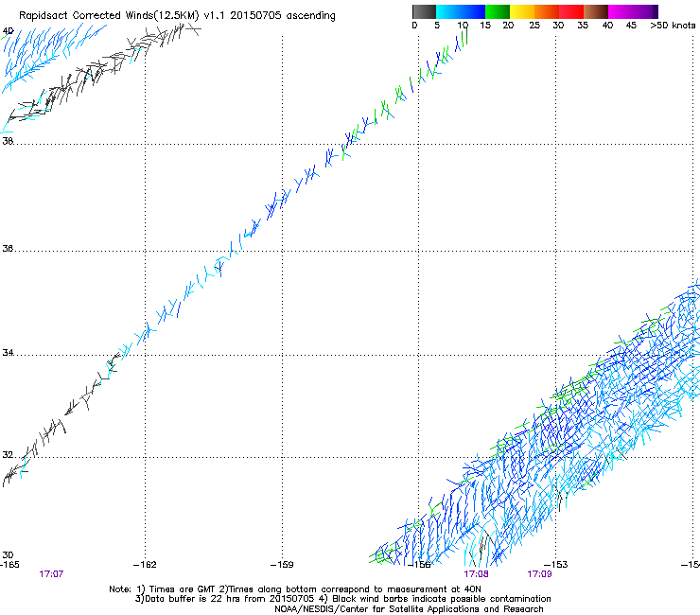Screen dimensions: 700x615
Task: Click the '-156' longitude axis label
Action: [420, 565]
